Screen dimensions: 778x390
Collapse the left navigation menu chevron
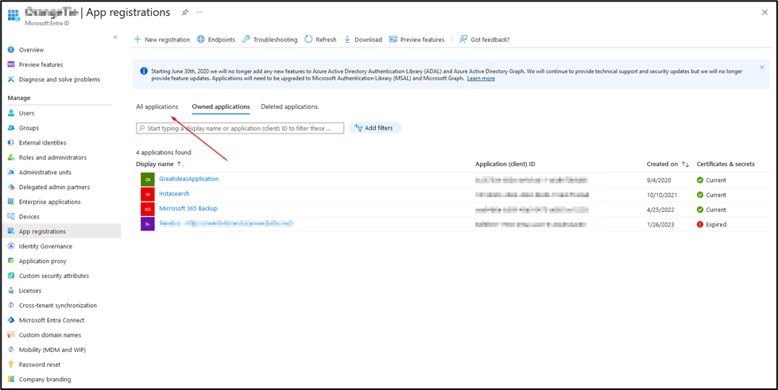pos(115,37)
